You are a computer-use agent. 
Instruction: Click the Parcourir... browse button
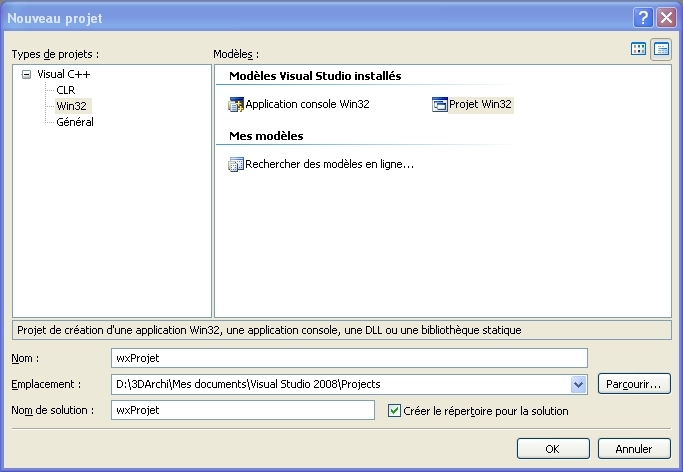coord(634,384)
